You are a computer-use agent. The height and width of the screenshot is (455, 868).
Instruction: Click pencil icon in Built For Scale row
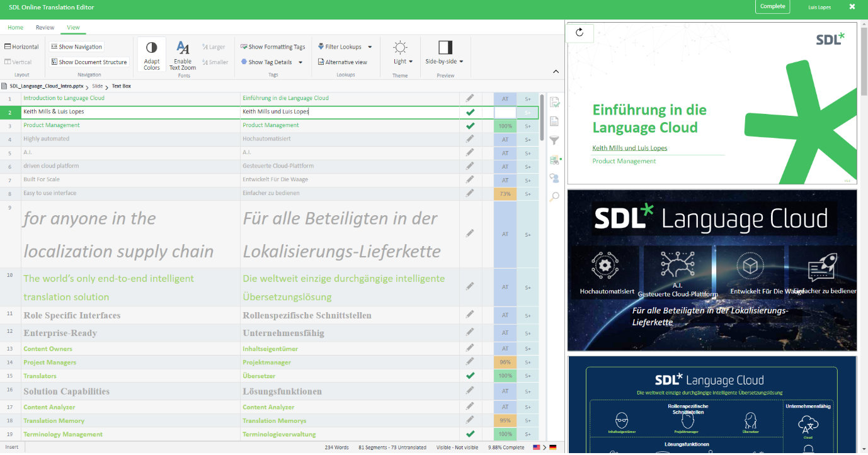470,179
